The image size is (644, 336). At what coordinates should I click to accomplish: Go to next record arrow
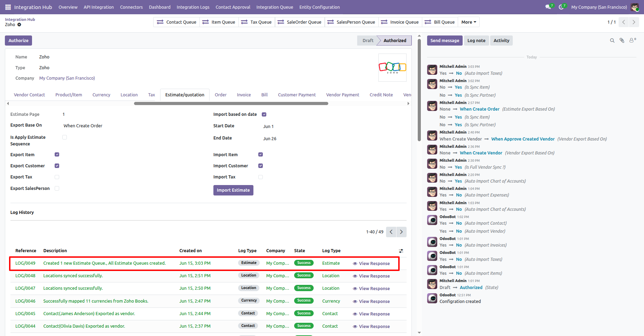pos(634,22)
